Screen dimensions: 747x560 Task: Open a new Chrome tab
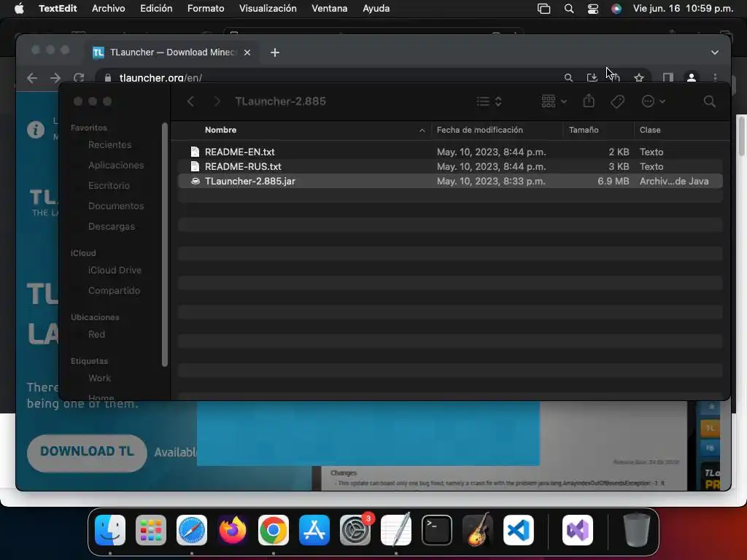pyautogui.click(x=275, y=52)
